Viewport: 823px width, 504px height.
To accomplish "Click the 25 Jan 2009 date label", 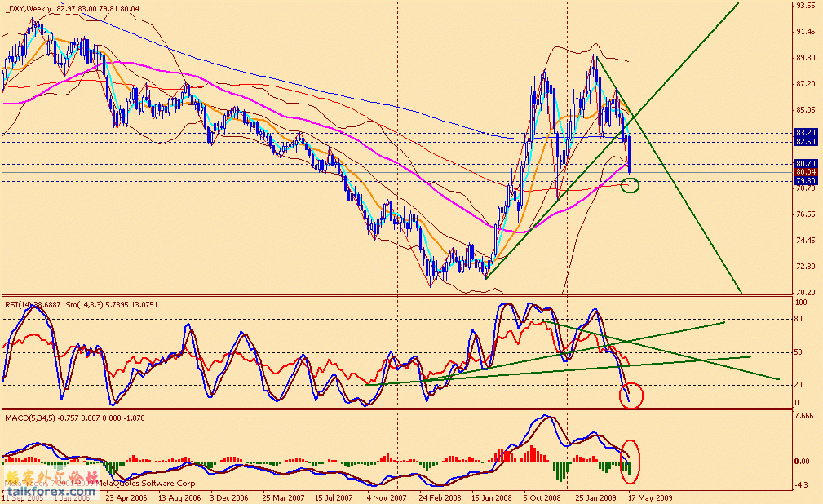I will click(x=595, y=497).
